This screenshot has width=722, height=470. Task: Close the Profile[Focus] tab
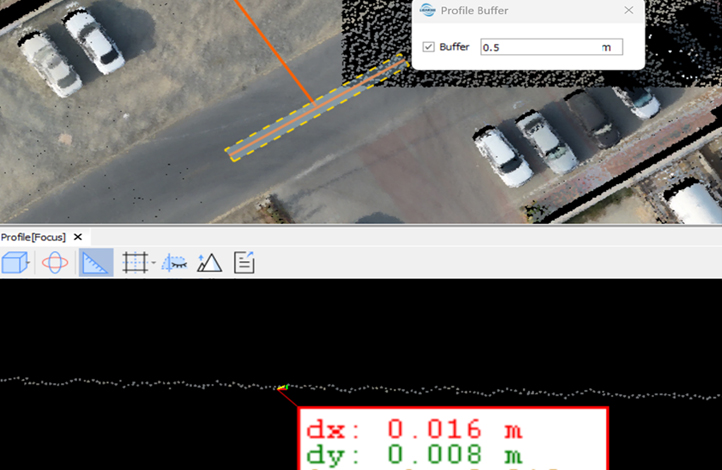pos(78,237)
